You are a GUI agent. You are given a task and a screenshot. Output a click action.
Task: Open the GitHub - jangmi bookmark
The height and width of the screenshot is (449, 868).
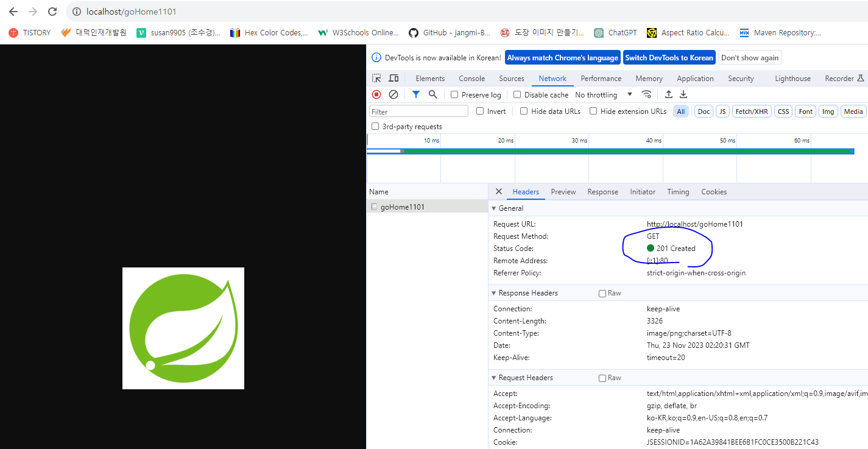point(450,33)
